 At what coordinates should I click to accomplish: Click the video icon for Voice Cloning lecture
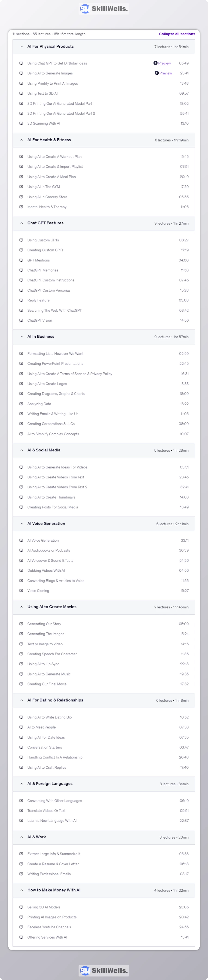click(21, 590)
